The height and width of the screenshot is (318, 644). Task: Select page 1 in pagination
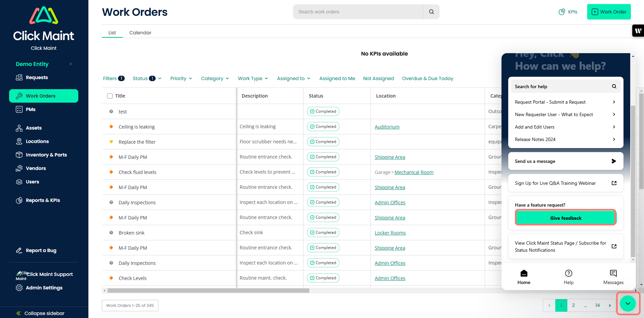[561, 305]
